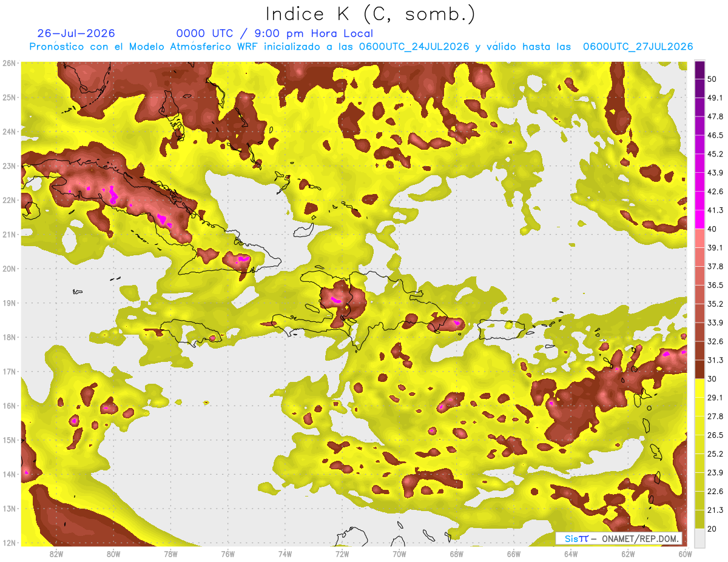
Task: Click the latitude label '24N'
Action: 9,132
